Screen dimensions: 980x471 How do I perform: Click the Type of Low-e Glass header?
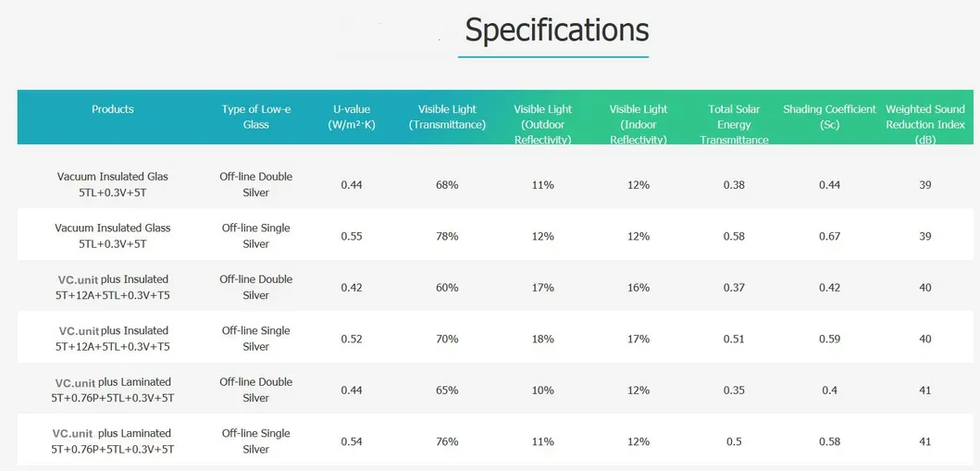pyautogui.click(x=256, y=117)
